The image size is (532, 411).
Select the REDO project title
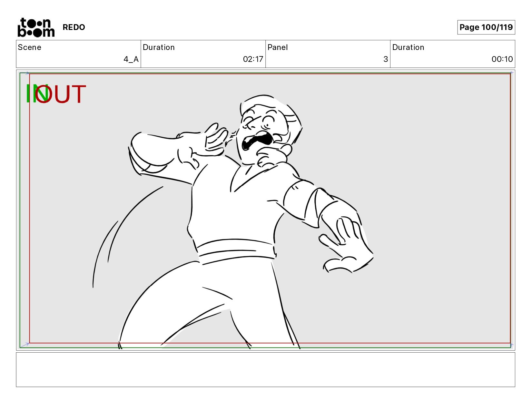tap(74, 27)
